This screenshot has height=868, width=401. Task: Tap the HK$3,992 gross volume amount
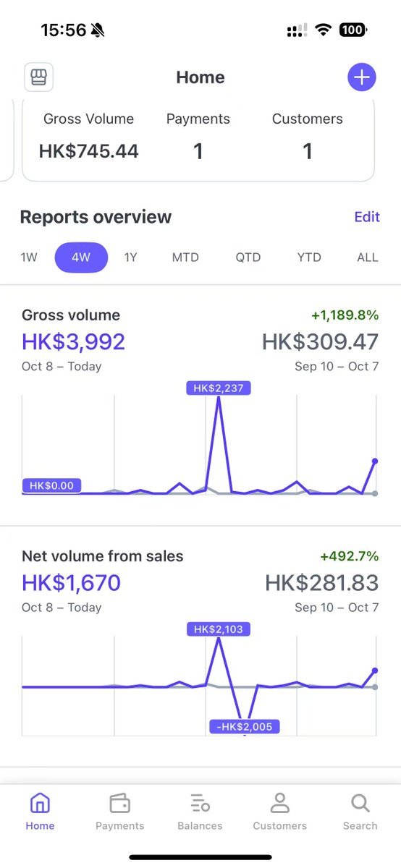[73, 341]
